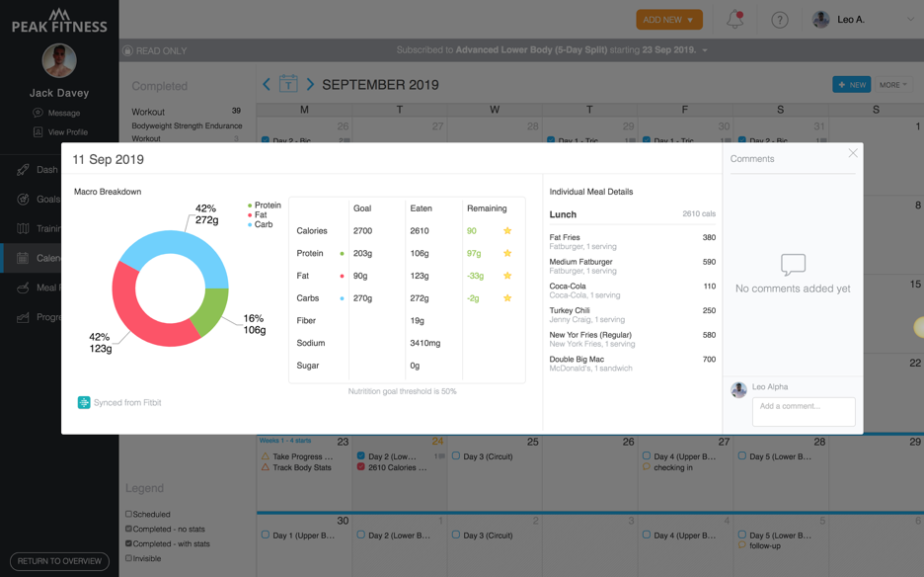Check Day 5 (Lower B...) on the 28th
Image resolution: width=924 pixels, height=577 pixels.
pyautogui.click(x=742, y=456)
